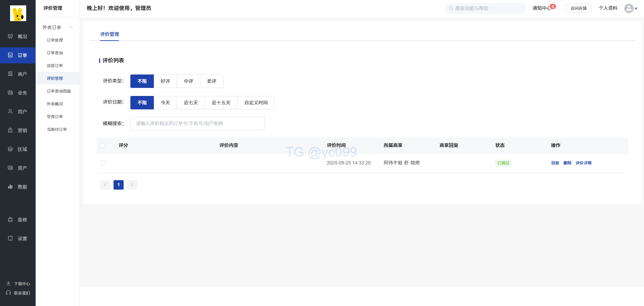Open 订单查询 in the submenu

click(55, 53)
